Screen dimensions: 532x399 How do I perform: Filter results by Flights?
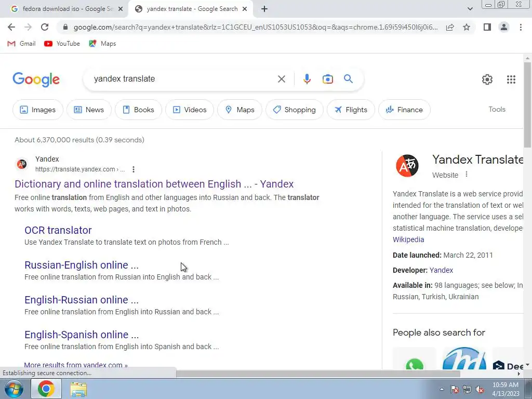351,110
